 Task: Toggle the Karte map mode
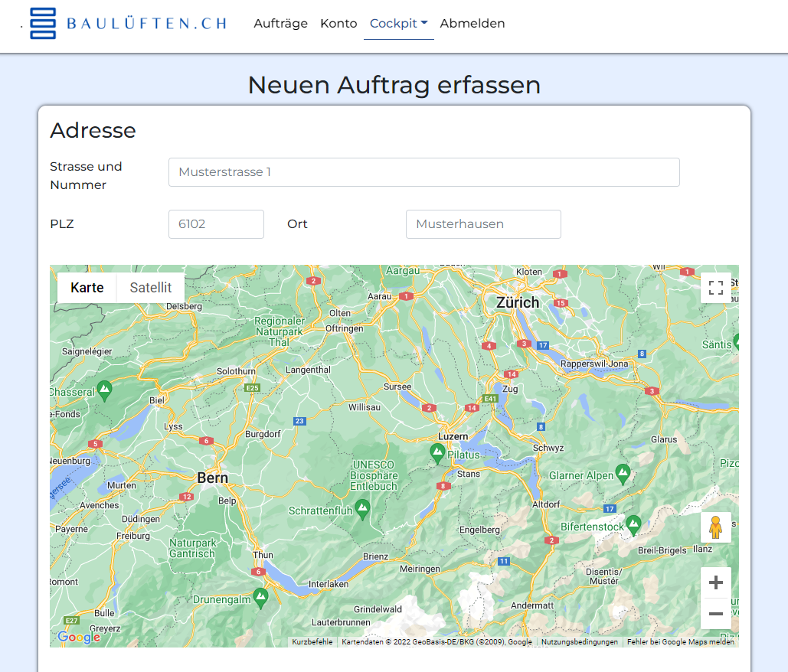point(87,288)
